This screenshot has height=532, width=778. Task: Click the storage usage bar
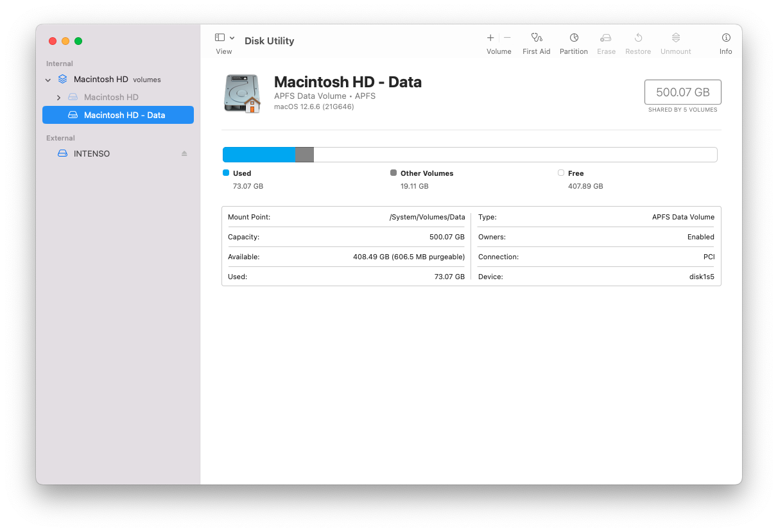click(470, 154)
